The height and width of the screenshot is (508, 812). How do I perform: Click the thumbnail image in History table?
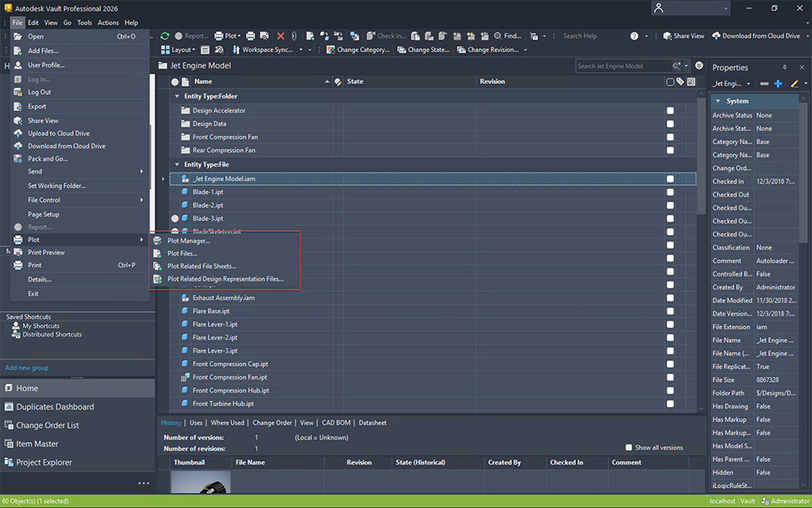pos(201,482)
